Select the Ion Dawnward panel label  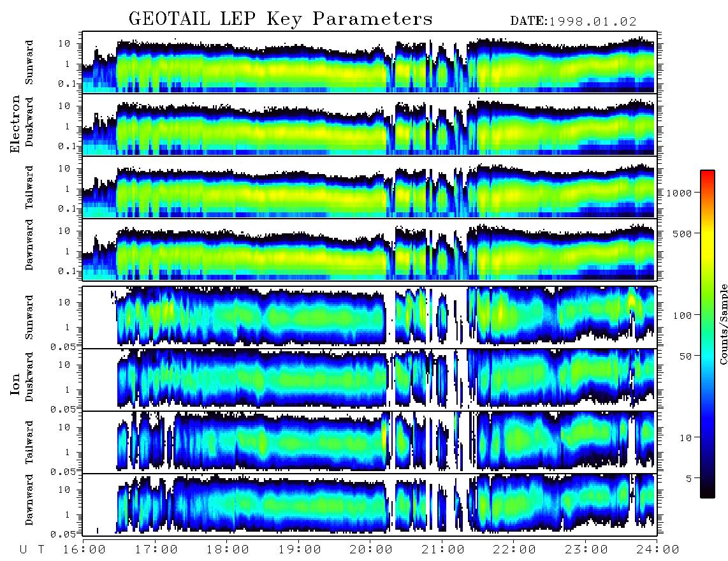coord(29,500)
